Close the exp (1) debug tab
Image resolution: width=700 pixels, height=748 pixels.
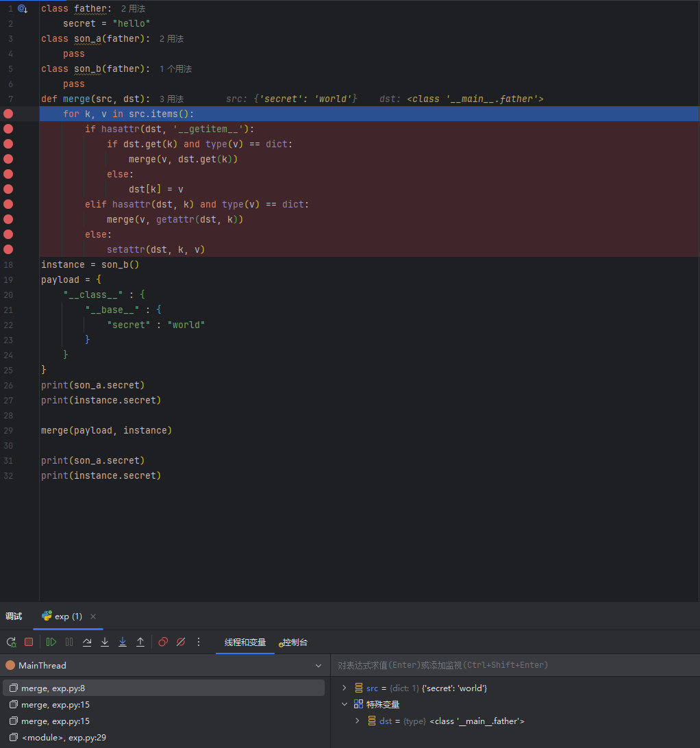(93, 616)
